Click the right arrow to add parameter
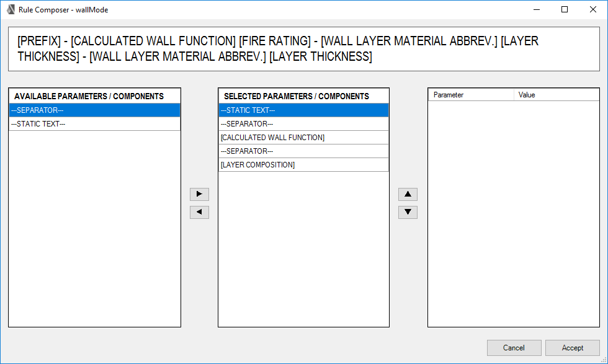 [x=199, y=194]
